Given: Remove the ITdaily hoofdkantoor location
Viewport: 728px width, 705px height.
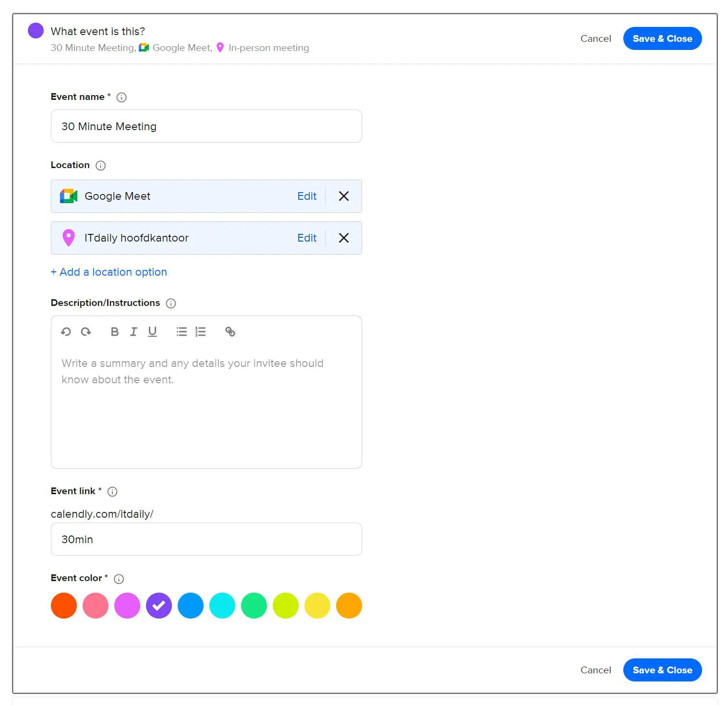Looking at the screenshot, I should tap(344, 238).
